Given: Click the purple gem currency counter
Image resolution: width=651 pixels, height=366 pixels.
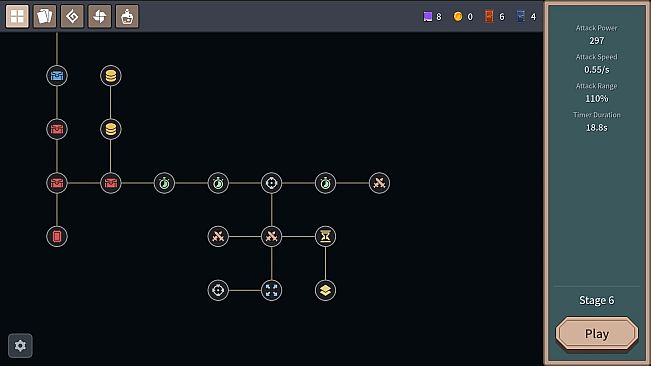Looking at the screenshot, I should point(432,17).
